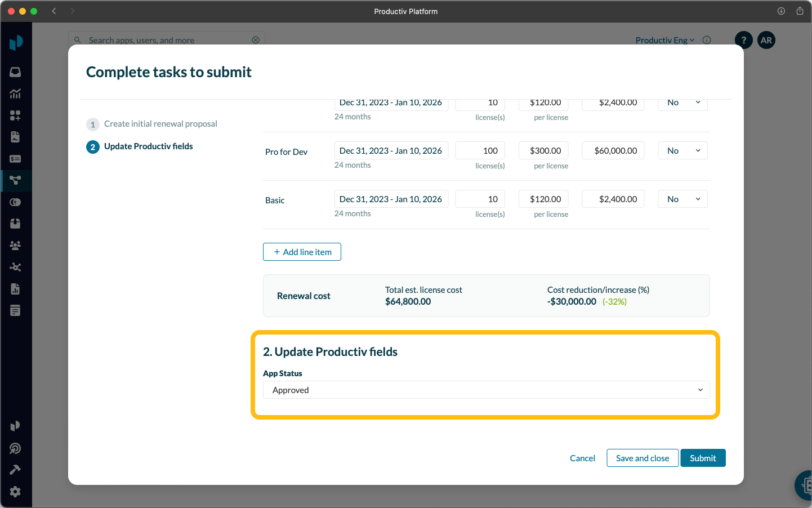
Task: Click the Productiv logo in sidebar
Action: [16, 42]
